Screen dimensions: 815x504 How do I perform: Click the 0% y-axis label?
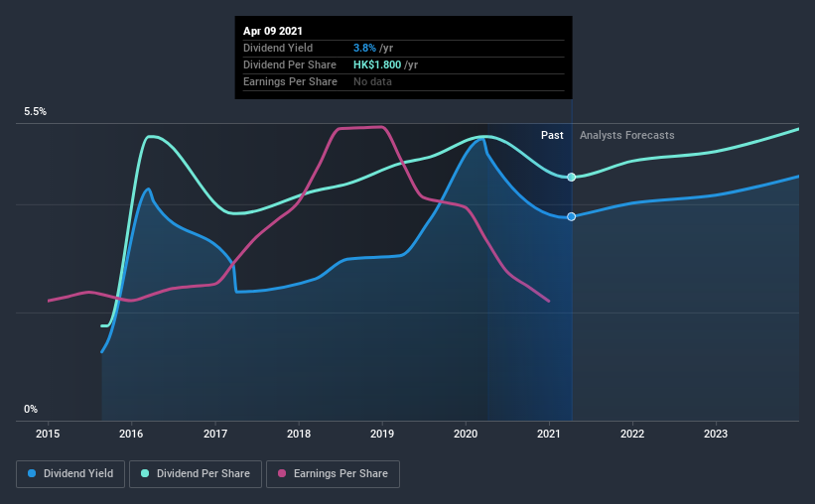[31, 410]
